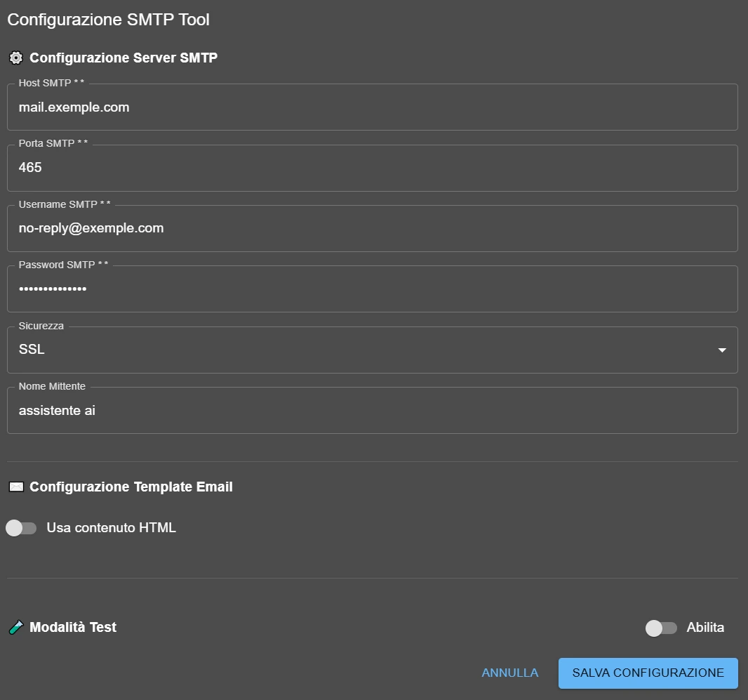Click ANNULLA to cancel changes
This screenshot has width=748, height=700.
point(509,673)
